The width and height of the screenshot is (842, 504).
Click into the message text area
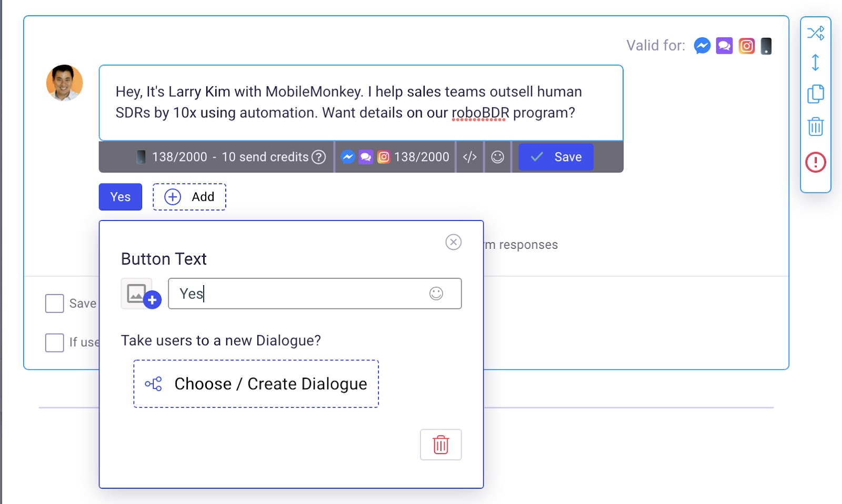(x=361, y=103)
